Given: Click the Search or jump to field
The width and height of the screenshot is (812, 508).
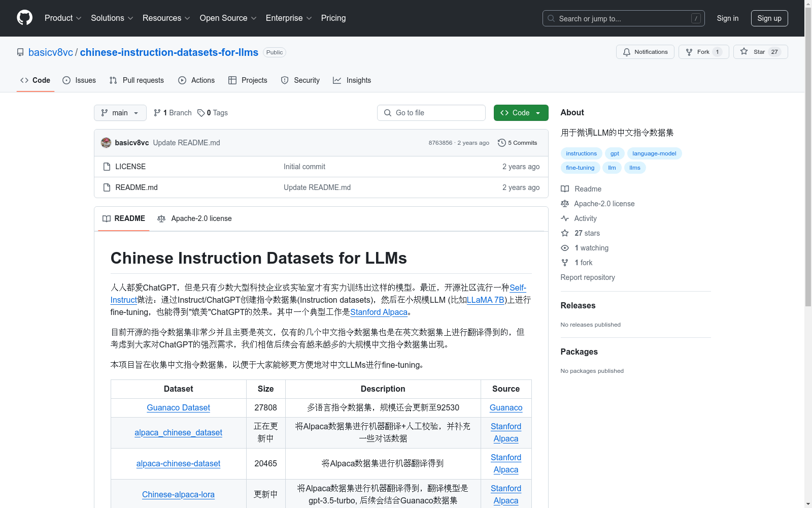Looking at the screenshot, I should (624, 18).
